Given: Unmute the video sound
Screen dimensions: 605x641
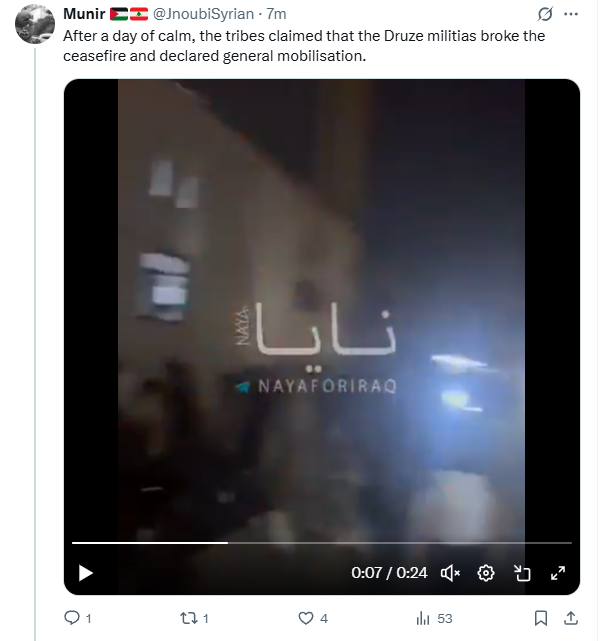Looking at the screenshot, I should click(x=450, y=573).
